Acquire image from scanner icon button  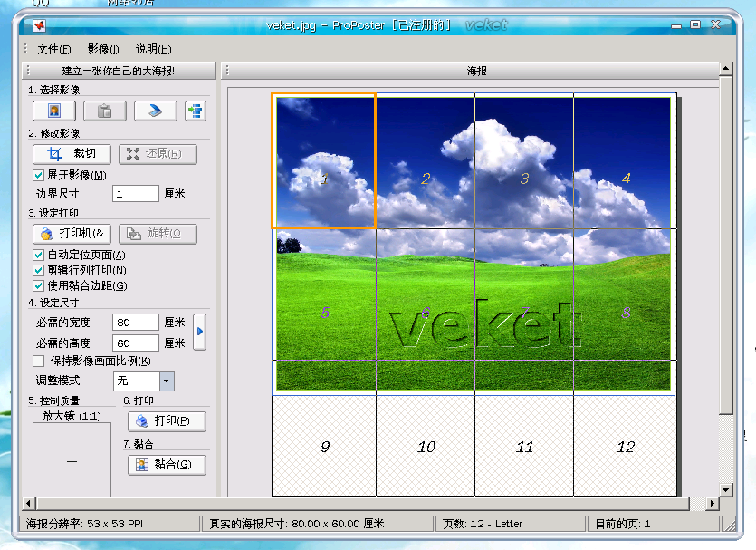[x=155, y=111]
